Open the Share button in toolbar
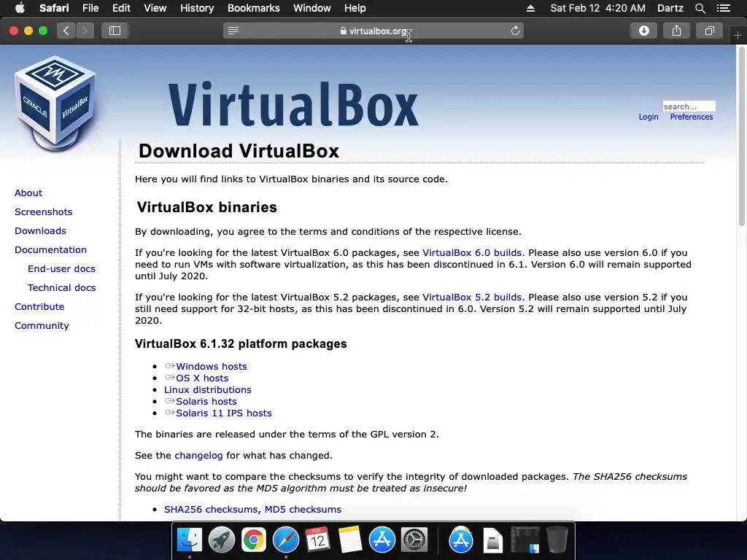The height and width of the screenshot is (560, 747). [676, 31]
